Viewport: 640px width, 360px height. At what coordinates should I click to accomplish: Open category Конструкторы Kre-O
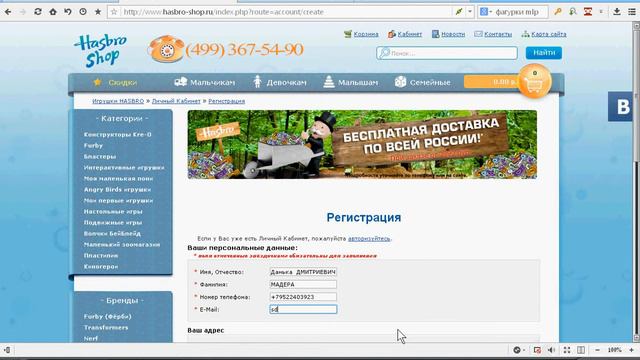pyautogui.click(x=117, y=134)
